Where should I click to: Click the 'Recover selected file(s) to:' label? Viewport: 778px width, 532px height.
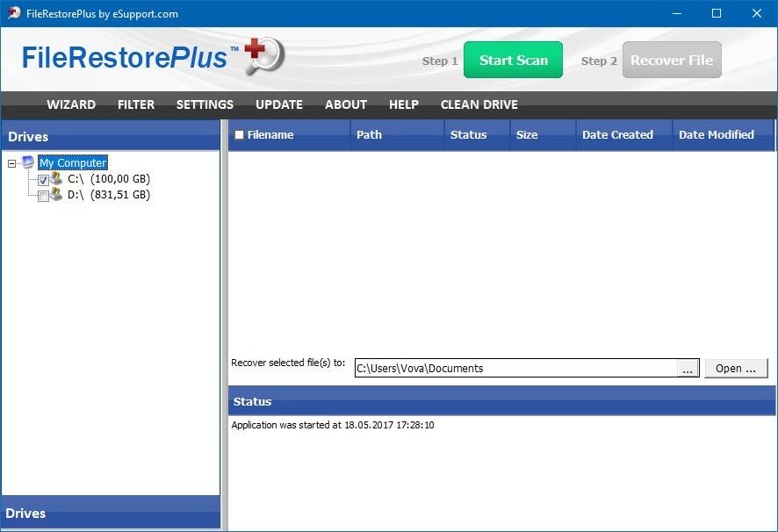pos(288,363)
